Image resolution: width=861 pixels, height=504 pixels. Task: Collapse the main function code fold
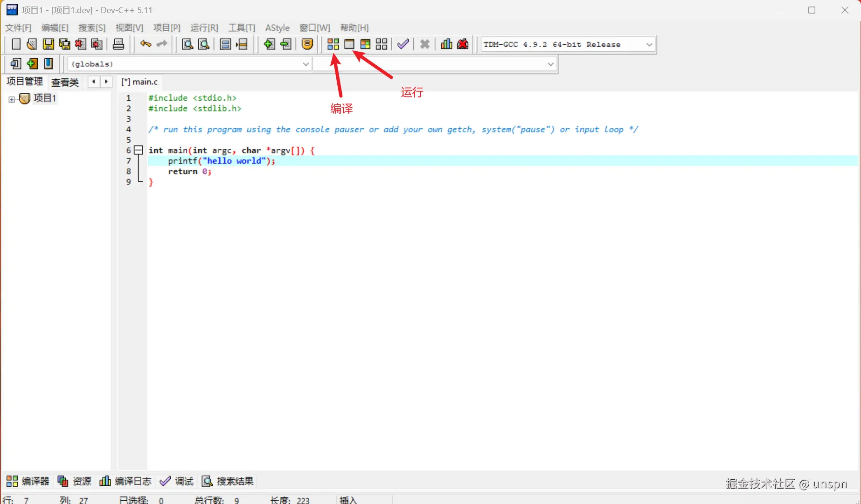point(139,150)
